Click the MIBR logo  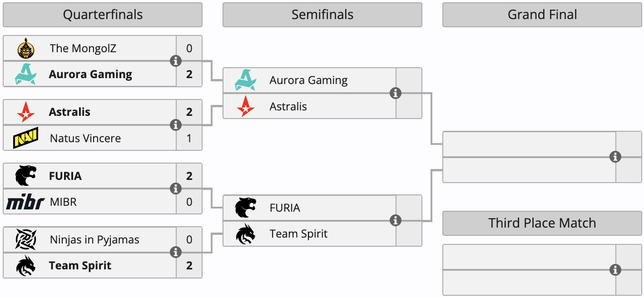(x=25, y=202)
